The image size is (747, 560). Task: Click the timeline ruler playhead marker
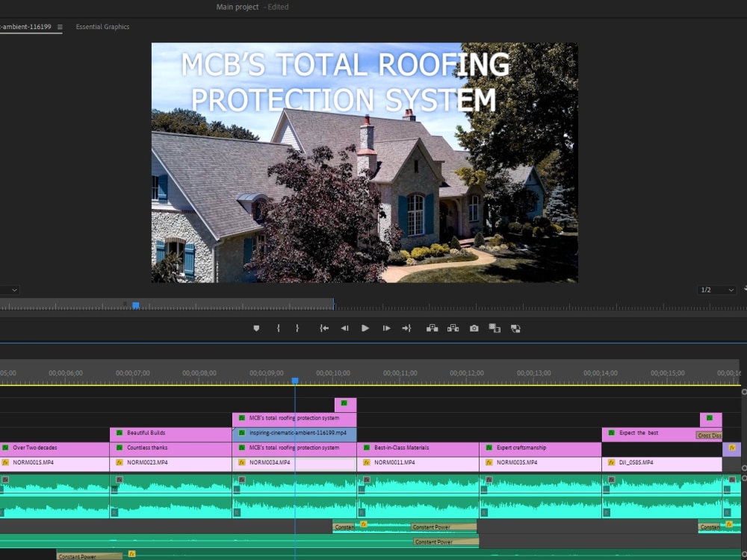click(x=295, y=381)
